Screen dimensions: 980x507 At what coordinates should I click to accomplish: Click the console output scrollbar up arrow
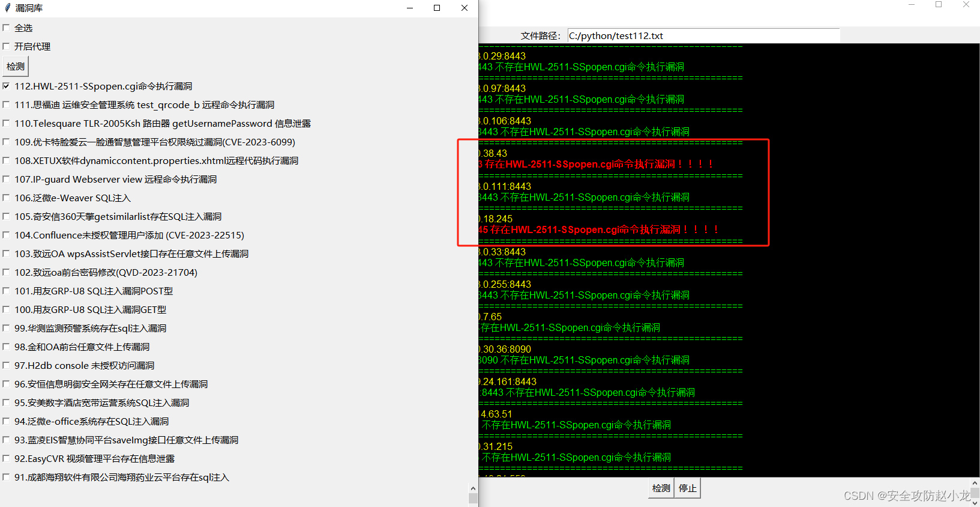coord(975,483)
